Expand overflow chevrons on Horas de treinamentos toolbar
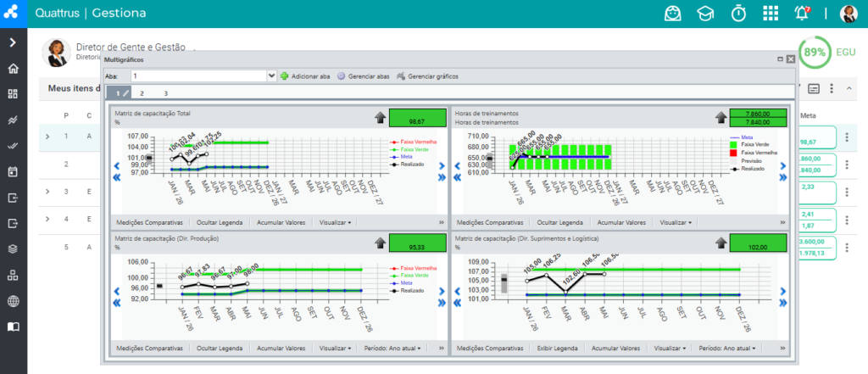868x374 pixels. (x=782, y=222)
